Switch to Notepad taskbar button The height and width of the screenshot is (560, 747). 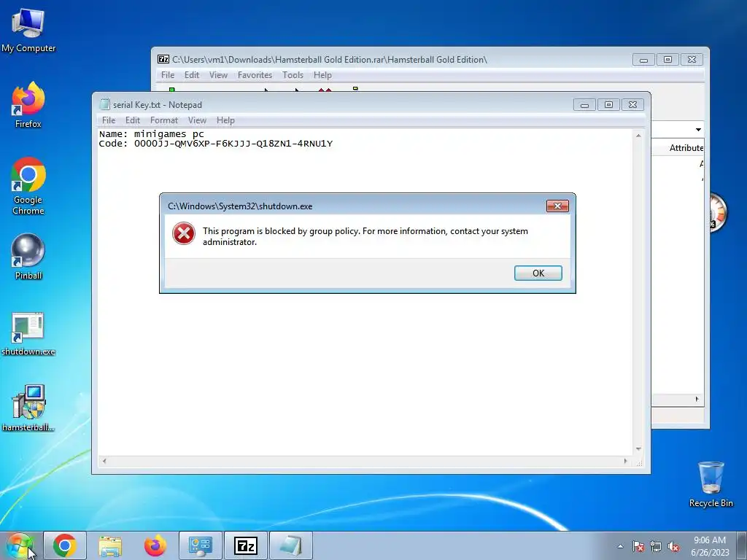[x=291, y=545]
